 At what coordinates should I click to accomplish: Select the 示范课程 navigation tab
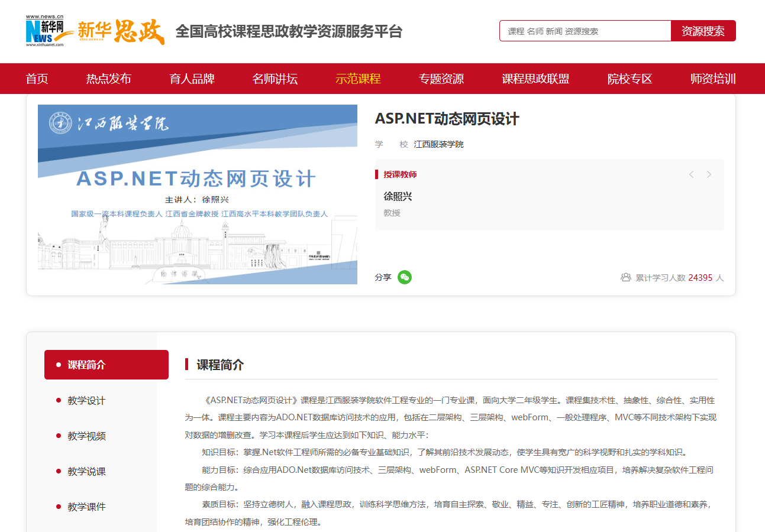tap(358, 79)
